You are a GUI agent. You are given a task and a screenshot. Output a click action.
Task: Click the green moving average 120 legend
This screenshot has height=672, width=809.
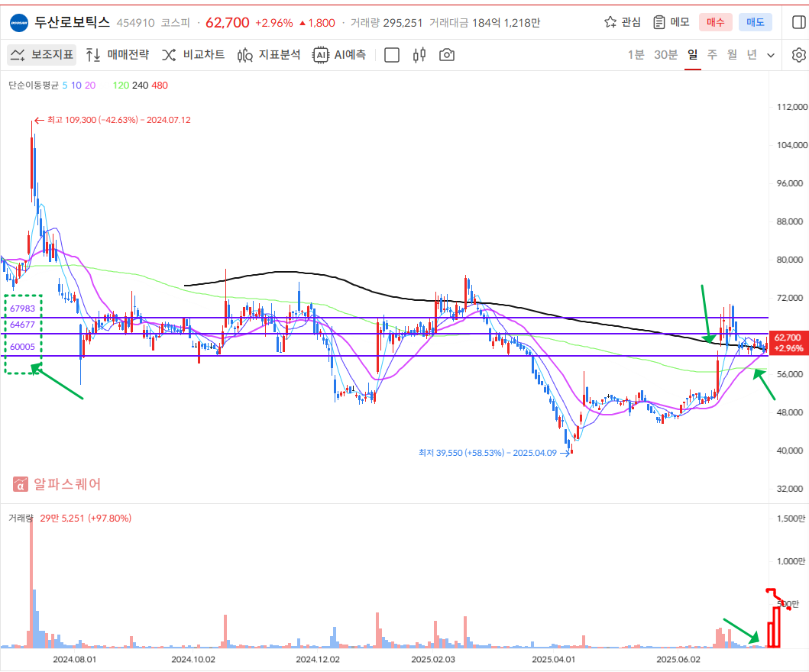[x=121, y=85]
